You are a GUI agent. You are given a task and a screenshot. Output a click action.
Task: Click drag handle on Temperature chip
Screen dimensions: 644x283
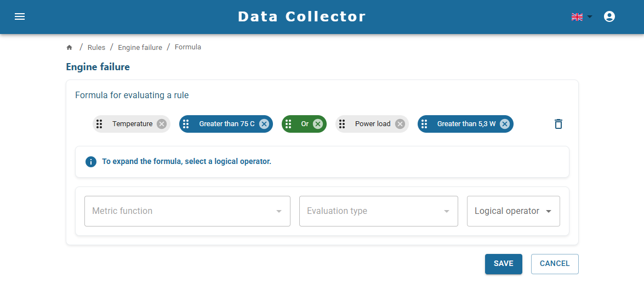point(99,124)
